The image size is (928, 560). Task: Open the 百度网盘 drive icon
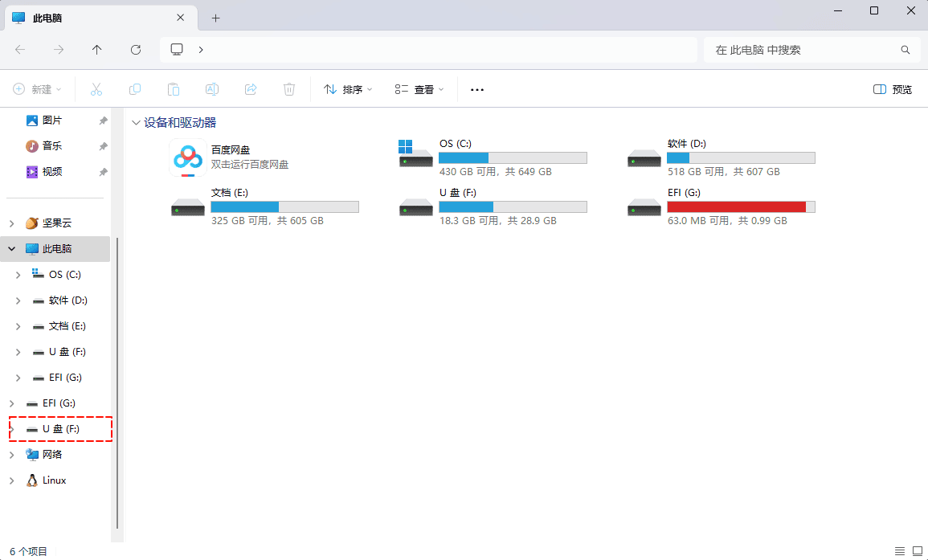click(187, 157)
